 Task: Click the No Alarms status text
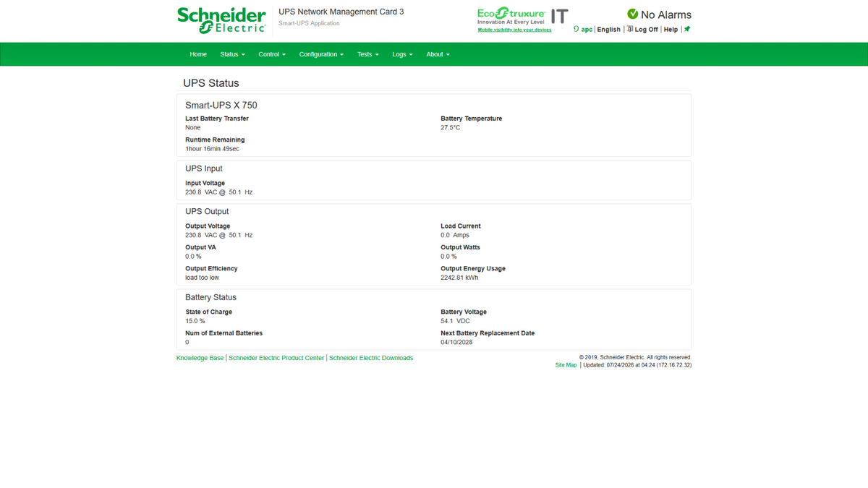point(666,14)
